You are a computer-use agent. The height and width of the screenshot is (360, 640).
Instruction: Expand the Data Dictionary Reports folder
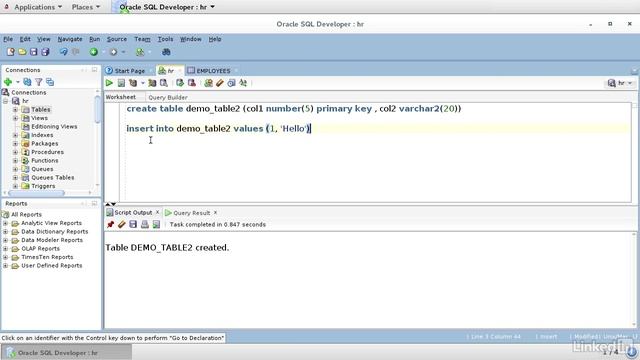pos(5,232)
